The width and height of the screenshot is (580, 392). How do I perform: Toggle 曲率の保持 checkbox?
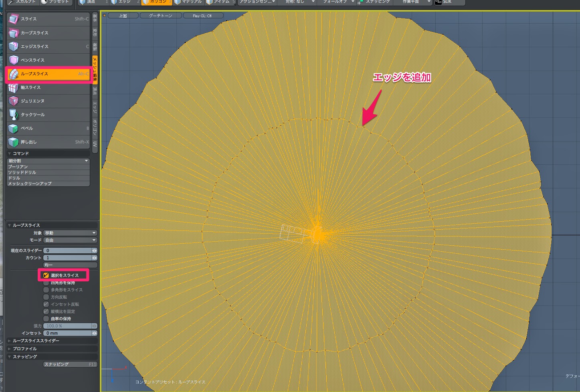point(46,319)
